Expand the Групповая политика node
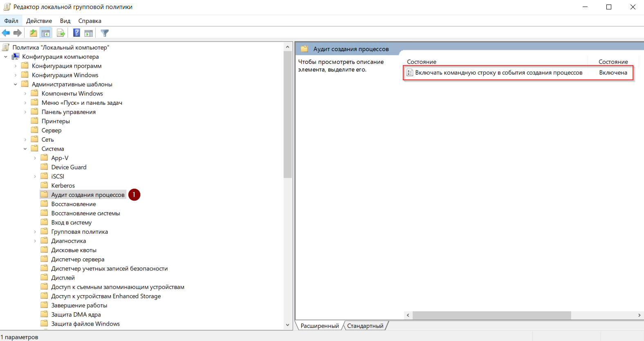Screen dimensions: 644x341 click(35, 232)
